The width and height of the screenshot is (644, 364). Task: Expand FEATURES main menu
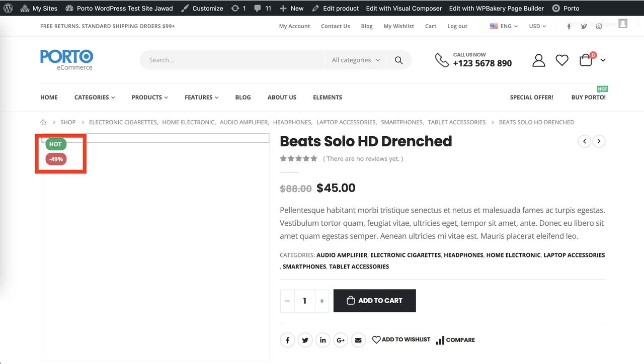[x=201, y=98]
